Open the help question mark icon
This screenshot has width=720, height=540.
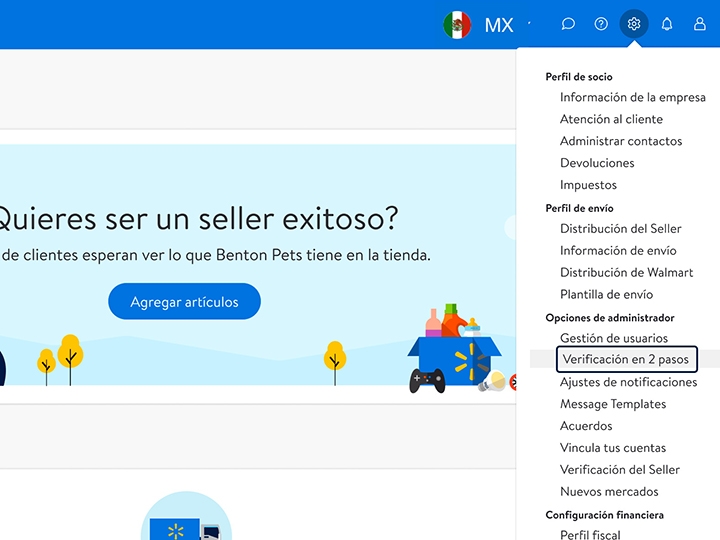pyautogui.click(x=601, y=23)
